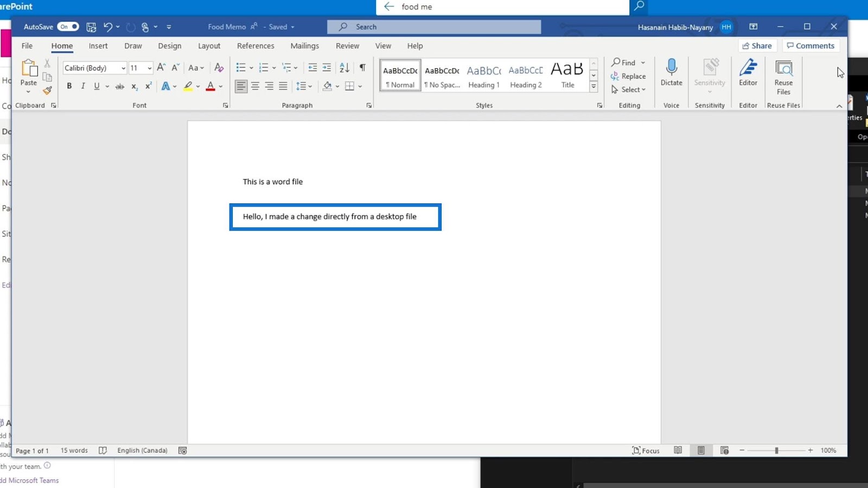
Task: Switch to the Insert tab
Action: (x=98, y=46)
